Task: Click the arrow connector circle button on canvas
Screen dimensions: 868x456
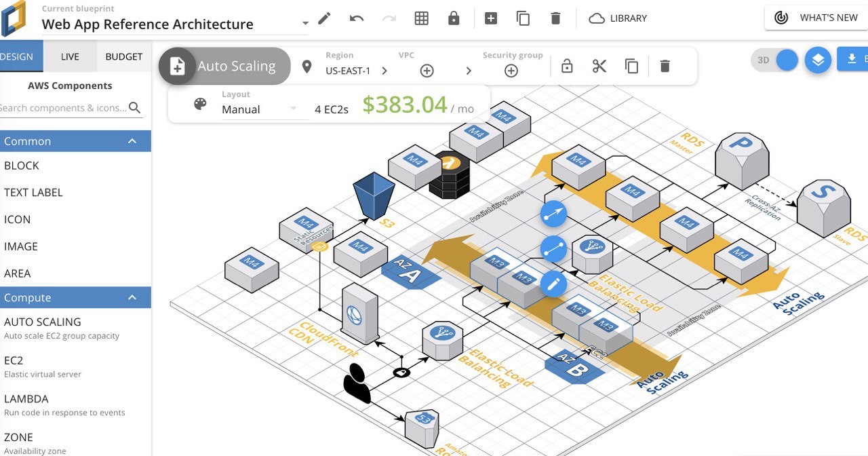Action: coord(554,214)
